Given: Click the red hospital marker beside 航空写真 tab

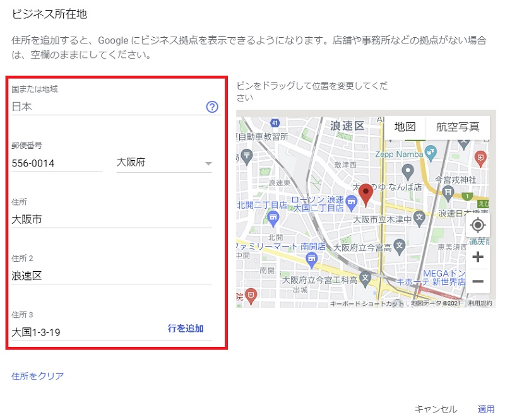Looking at the screenshot, I should [480, 159].
